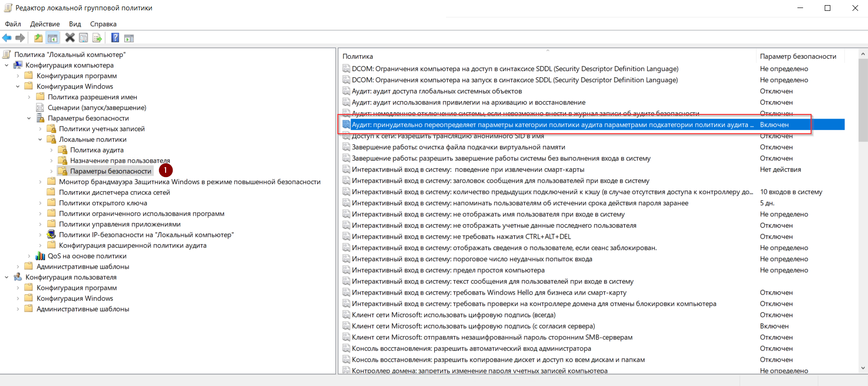The width and height of the screenshot is (868, 386).
Task: Click the Export list toolbar icon
Action: pos(97,38)
